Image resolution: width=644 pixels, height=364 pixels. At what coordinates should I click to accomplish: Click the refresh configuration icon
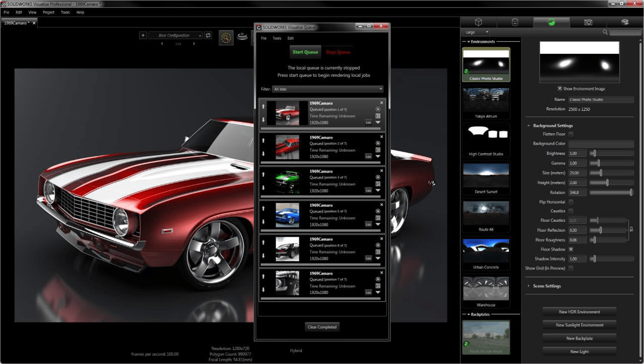click(x=208, y=35)
